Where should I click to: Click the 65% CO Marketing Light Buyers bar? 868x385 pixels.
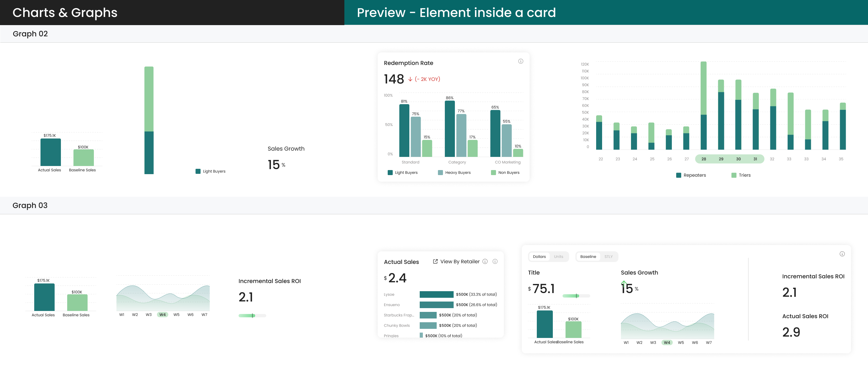495,133
